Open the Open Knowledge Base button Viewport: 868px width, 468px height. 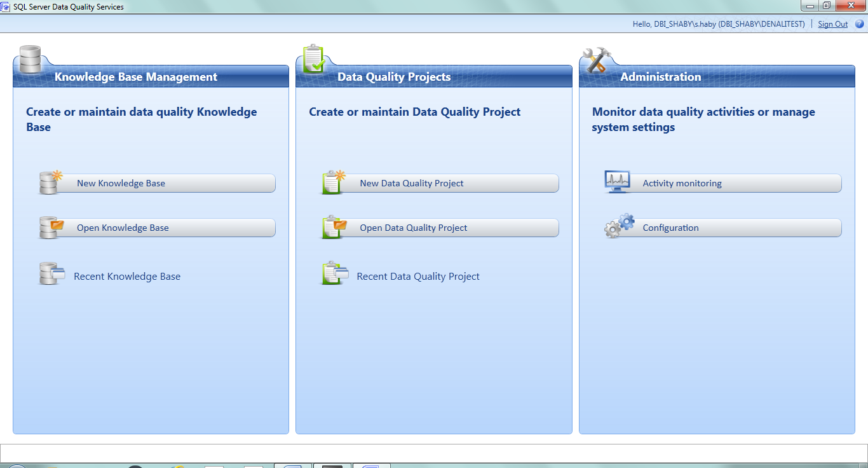click(158, 228)
